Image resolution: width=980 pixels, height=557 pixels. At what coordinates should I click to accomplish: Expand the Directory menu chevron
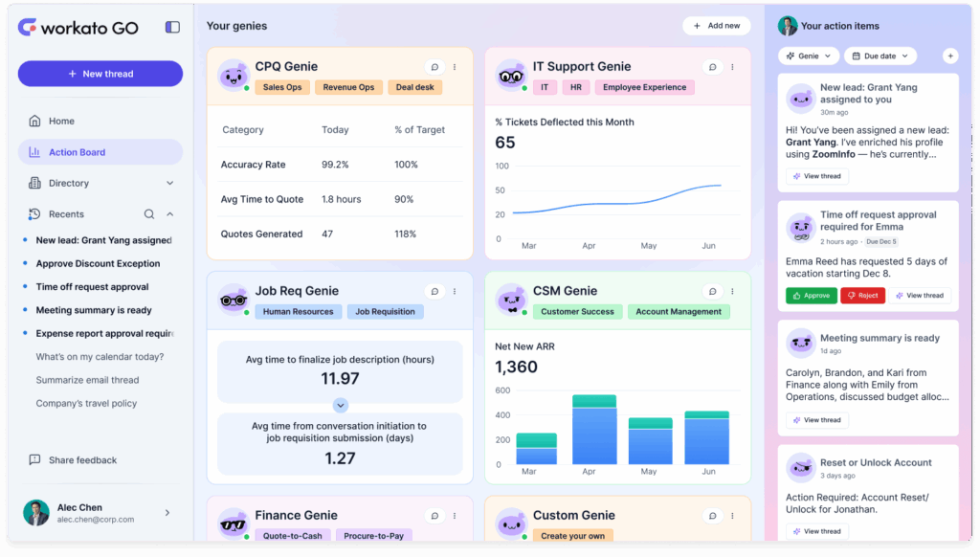[170, 184]
